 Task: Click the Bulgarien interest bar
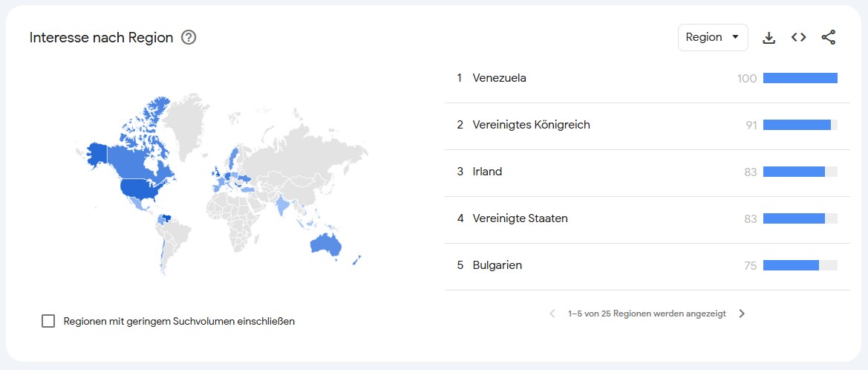click(x=791, y=265)
